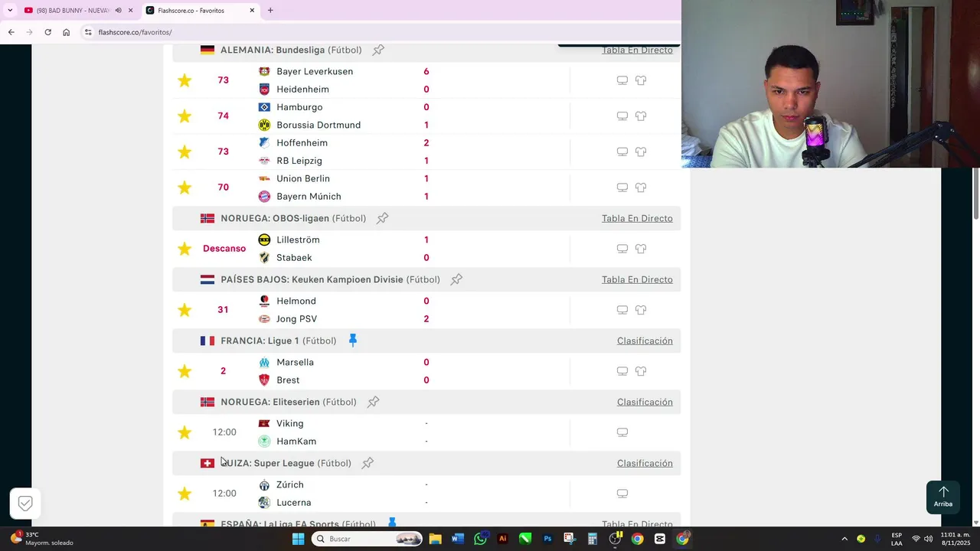Open Adobe Illustrator from the taskbar
The image size is (980, 551).
502,539
